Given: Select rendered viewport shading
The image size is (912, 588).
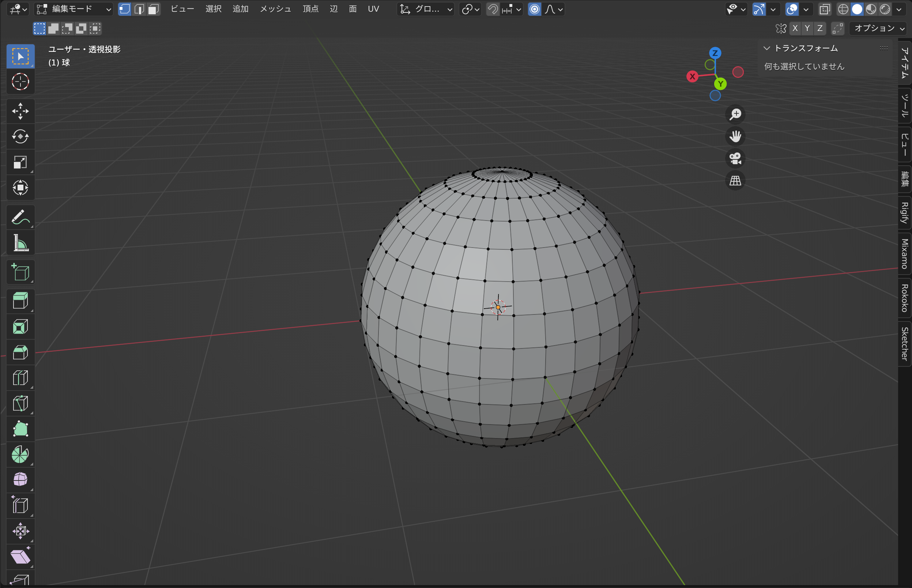Looking at the screenshot, I should [x=885, y=9].
